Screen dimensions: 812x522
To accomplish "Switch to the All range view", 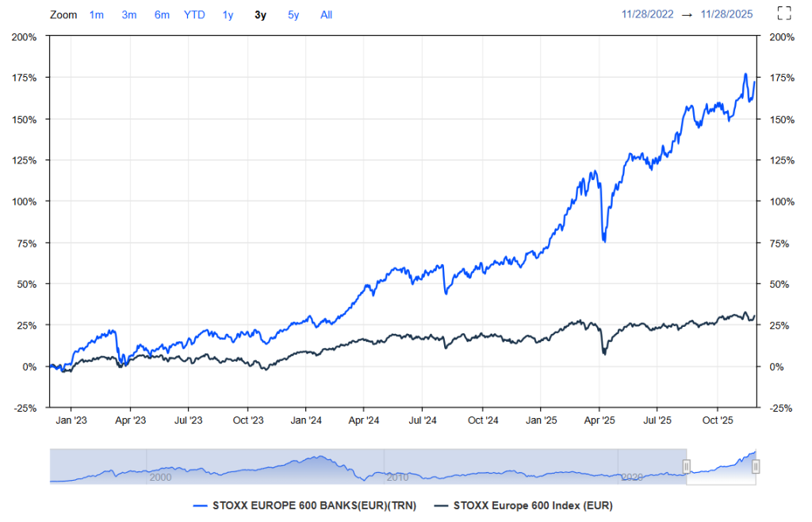I will click(326, 14).
